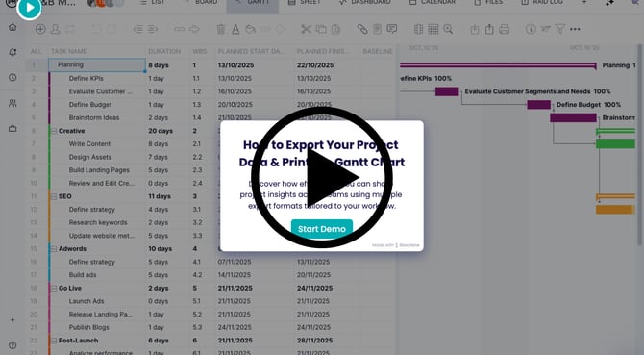Image resolution: width=644 pixels, height=355 pixels.
Task: Click the add task plus icon in toolbar
Action: [x=40, y=29]
